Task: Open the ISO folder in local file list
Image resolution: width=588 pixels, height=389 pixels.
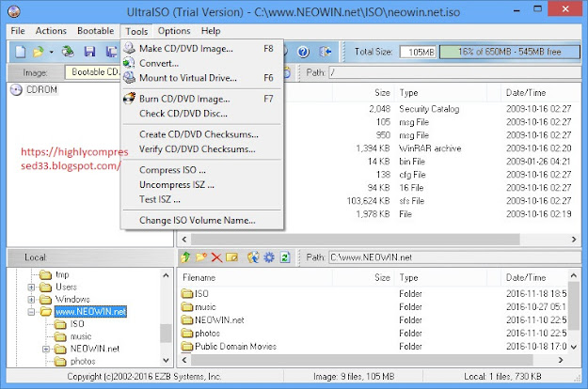Action: coord(195,293)
